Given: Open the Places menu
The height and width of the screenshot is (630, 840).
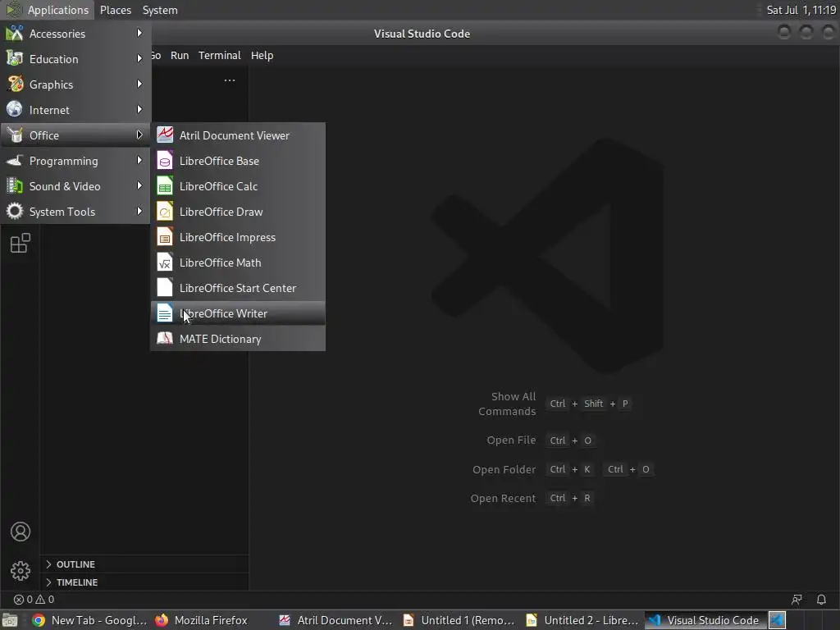Looking at the screenshot, I should 116,10.
